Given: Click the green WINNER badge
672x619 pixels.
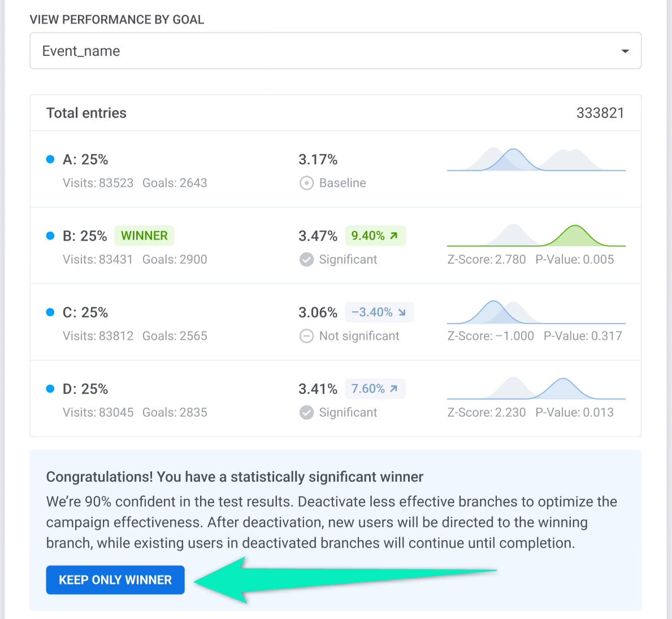Looking at the screenshot, I should tap(144, 236).
